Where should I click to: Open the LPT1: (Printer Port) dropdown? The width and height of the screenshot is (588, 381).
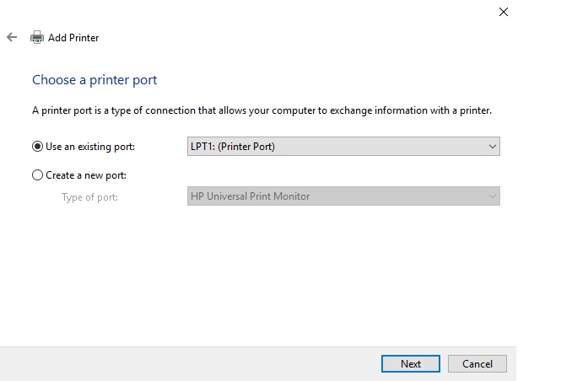click(x=343, y=146)
